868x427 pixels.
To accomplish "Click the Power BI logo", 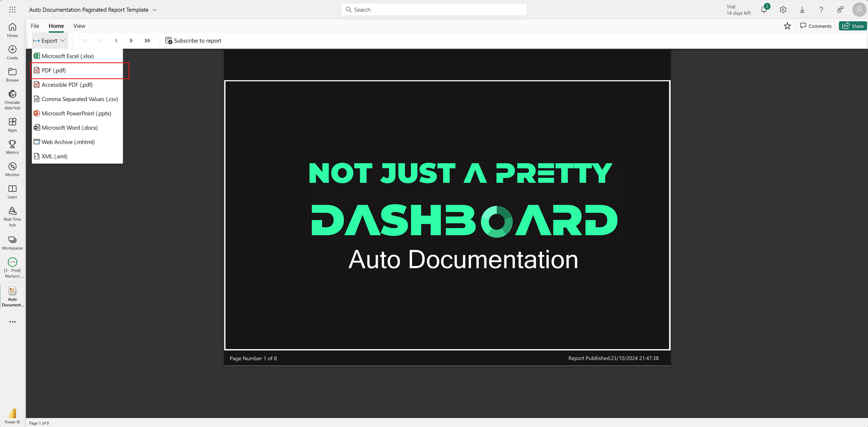I will [12, 416].
